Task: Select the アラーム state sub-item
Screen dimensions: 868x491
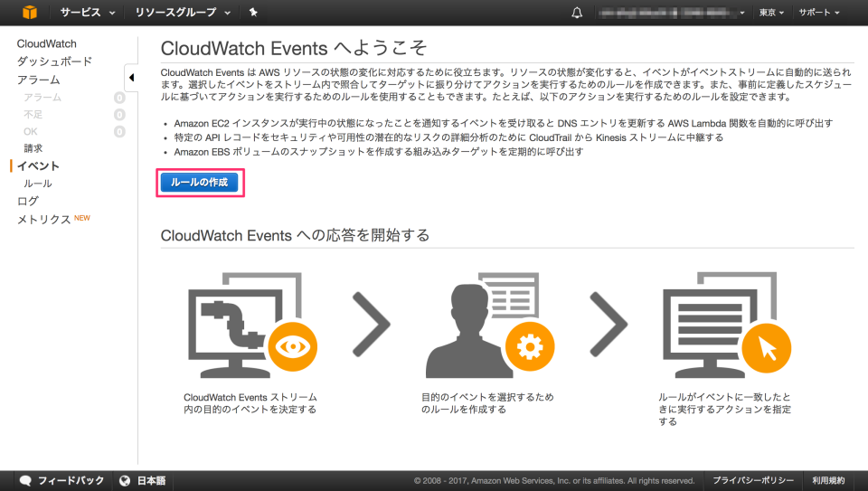Action: (x=42, y=98)
